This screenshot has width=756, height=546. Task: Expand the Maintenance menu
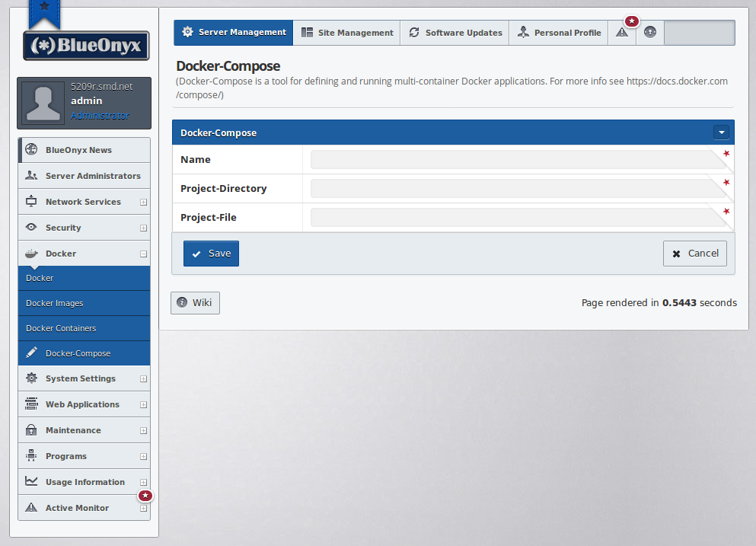[x=143, y=431]
